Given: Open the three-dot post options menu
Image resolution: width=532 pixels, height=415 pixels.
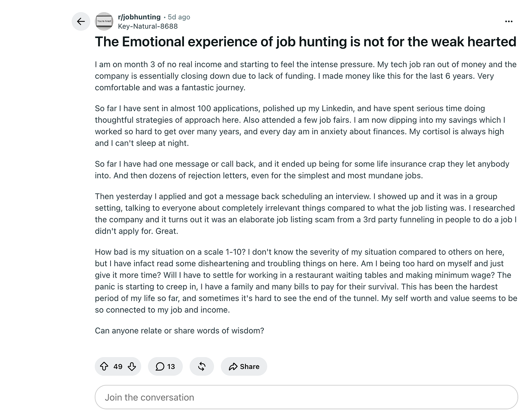Looking at the screenshot, I should [x=509, y=21].
